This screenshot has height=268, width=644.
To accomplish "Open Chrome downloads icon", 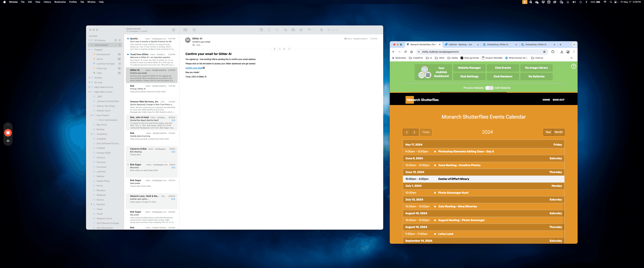I will [x=562, y=52].
